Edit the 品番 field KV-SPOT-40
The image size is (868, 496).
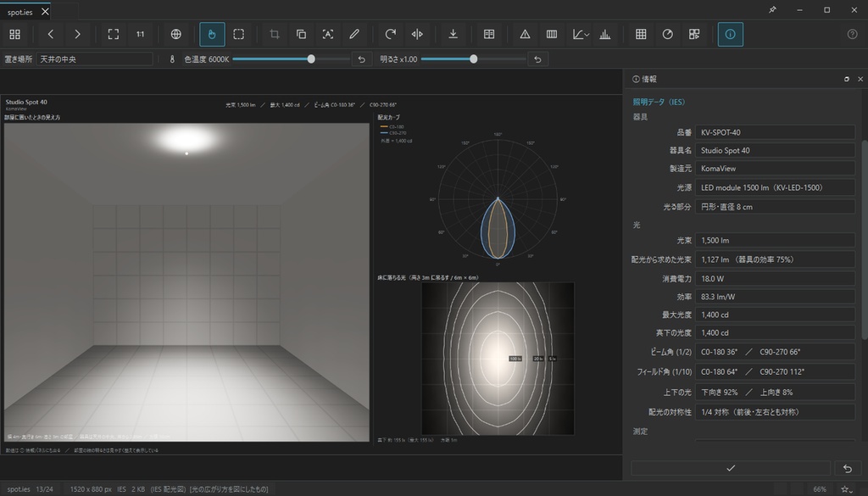[x=775, y=132]
